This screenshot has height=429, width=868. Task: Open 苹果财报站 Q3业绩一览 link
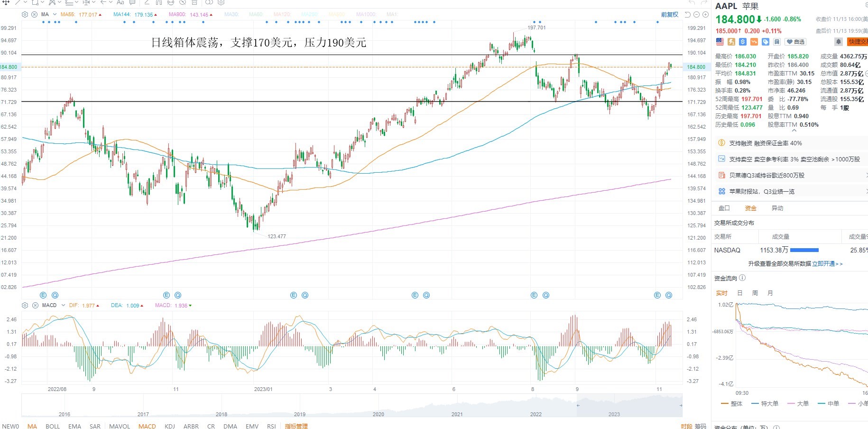coord(762,191)
